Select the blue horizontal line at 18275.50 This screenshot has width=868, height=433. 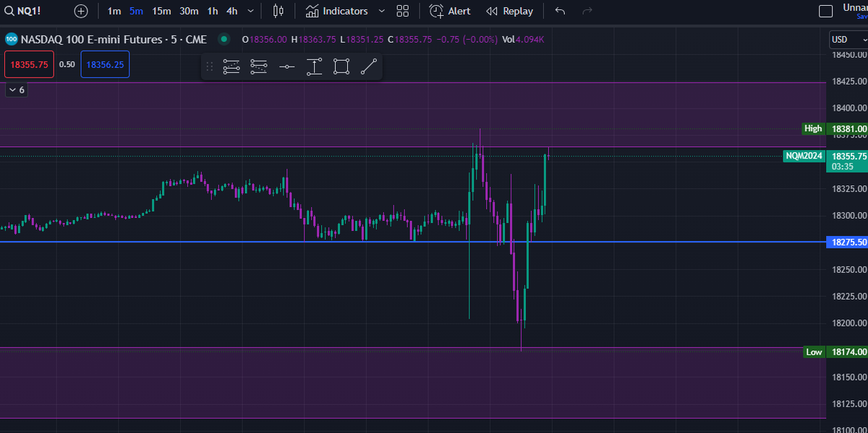[412, 242]
